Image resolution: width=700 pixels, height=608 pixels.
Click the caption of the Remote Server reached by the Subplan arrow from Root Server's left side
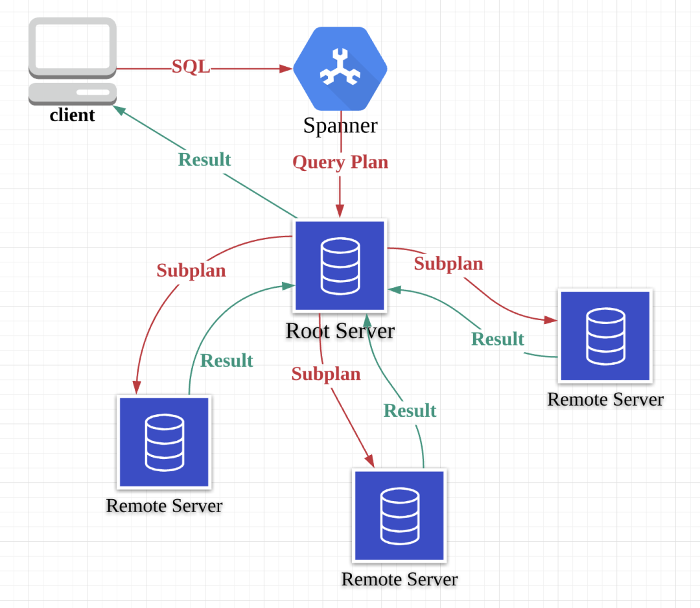[x=164, y=506]
